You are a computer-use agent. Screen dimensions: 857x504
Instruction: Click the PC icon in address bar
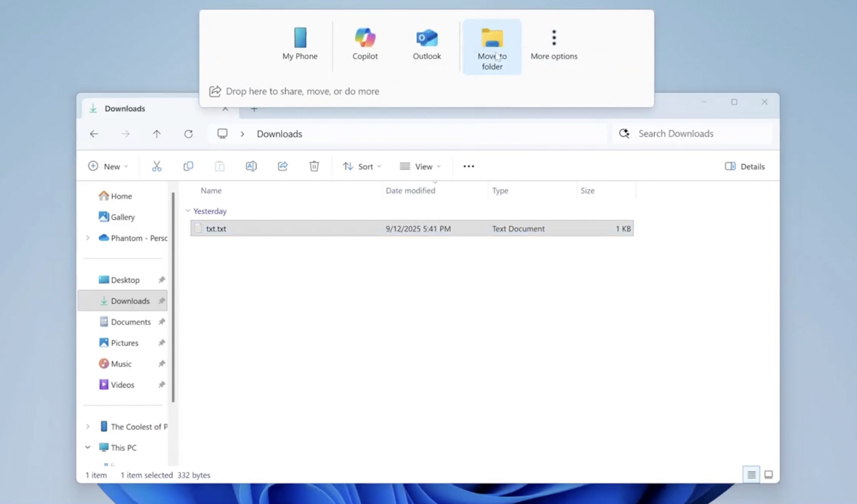point(222,133)
